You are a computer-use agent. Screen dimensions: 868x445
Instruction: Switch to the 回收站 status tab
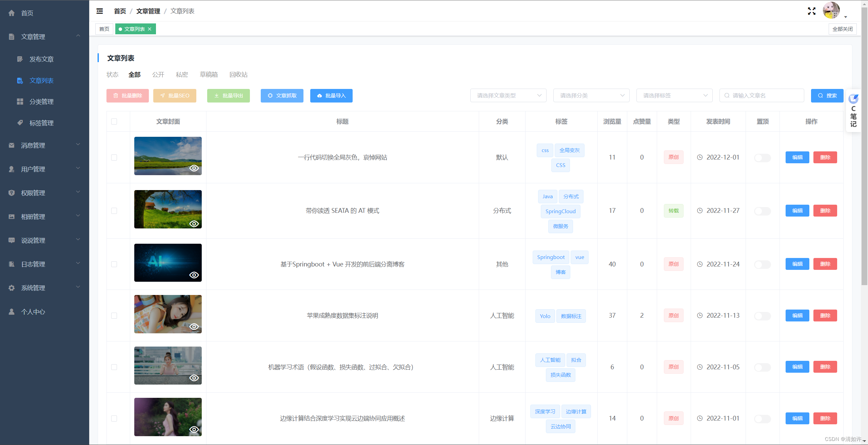[238, 75]
